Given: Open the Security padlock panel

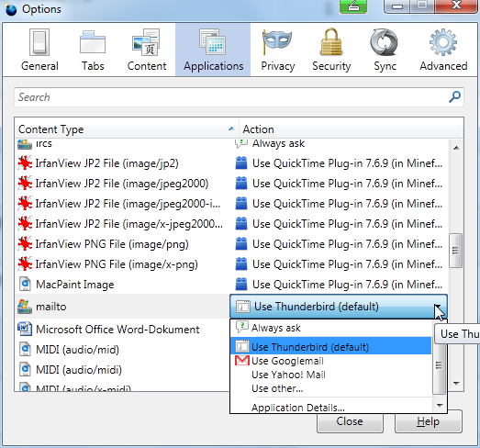Looking at the screenshot, I should click(331, 50).
